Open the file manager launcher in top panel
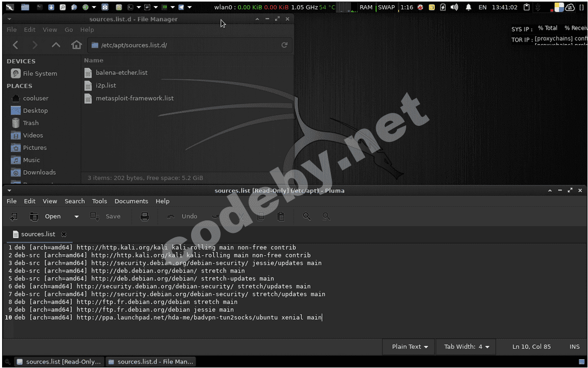 (x=25, y=7)
